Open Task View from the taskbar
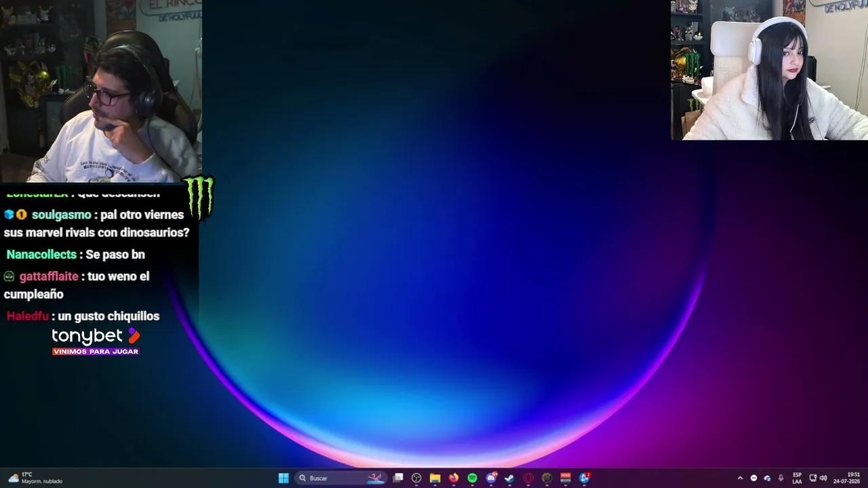This screenshot has width=868, height=488. 398,478
